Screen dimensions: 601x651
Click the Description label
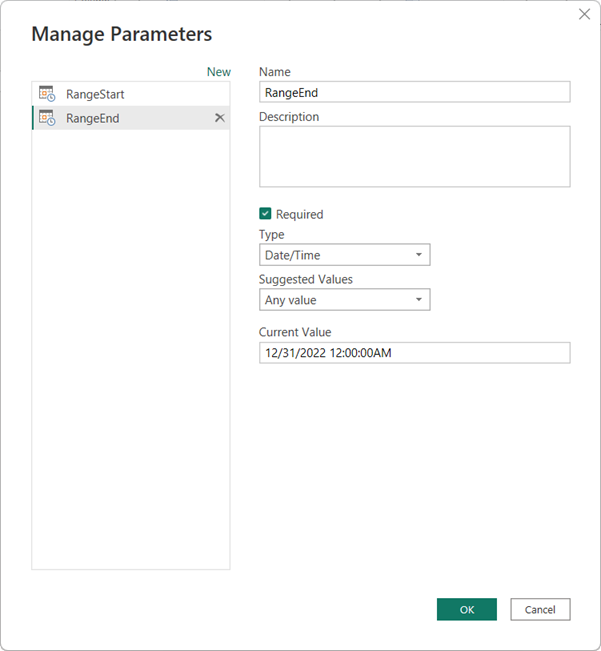pyautogui.click(x=289, y=117)
